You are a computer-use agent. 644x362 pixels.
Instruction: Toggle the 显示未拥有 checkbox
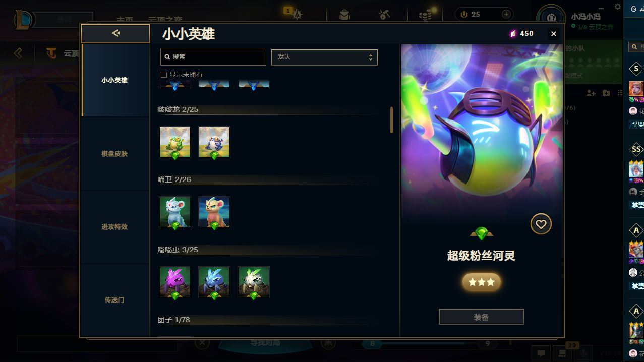(164, 75)
